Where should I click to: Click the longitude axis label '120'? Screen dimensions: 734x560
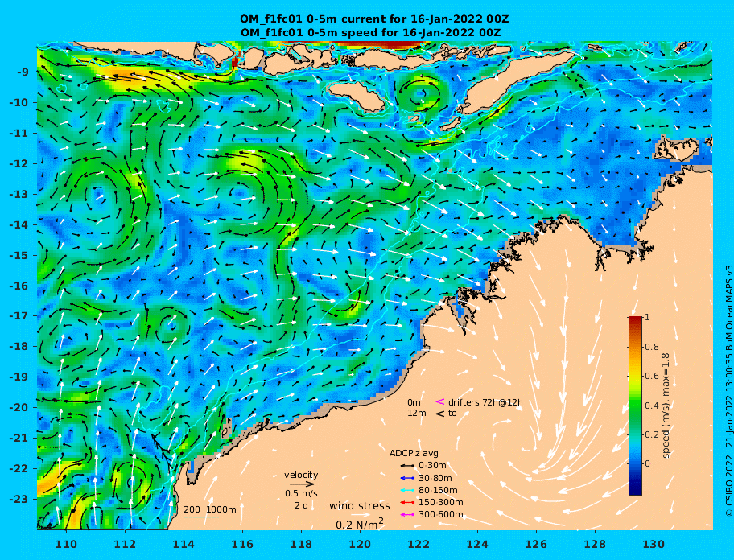coord(360,544)
